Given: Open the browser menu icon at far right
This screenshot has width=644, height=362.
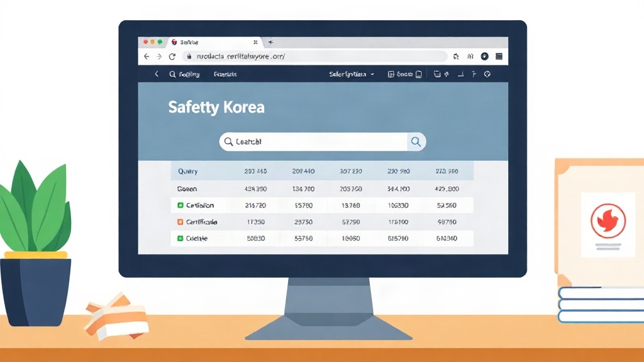Looking at the screenshot, I should click(x=499, y=57).
